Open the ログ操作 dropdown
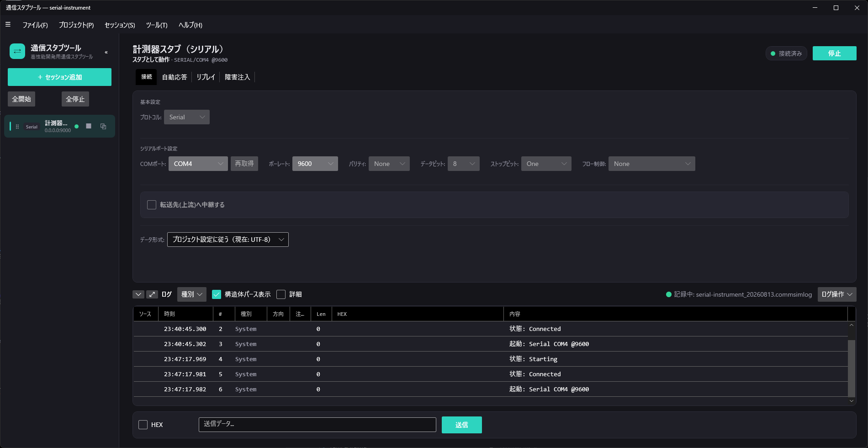 837,294
